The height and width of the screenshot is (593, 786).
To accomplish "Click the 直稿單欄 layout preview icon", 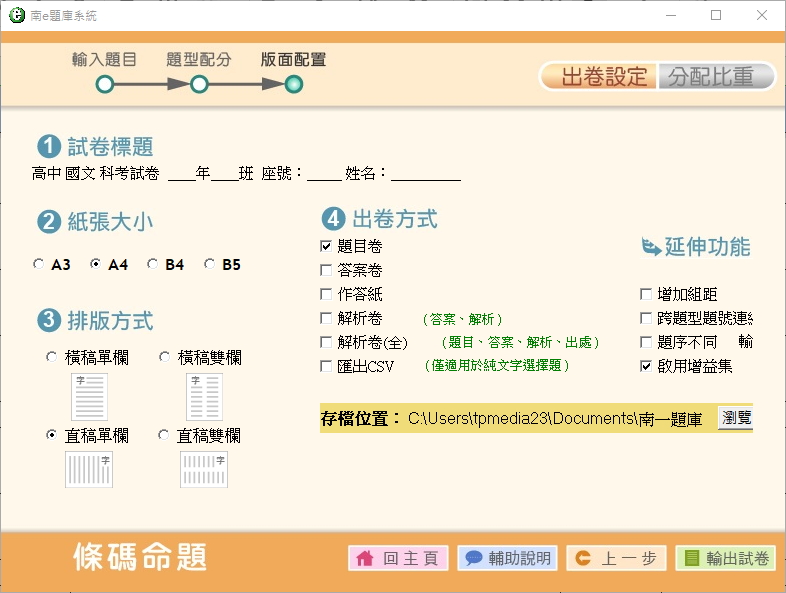I will pos(88,469).
